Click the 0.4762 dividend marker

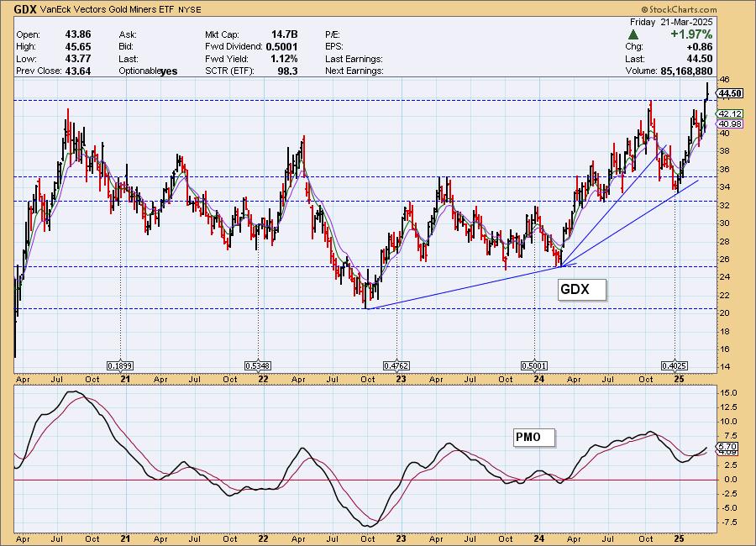396,366
